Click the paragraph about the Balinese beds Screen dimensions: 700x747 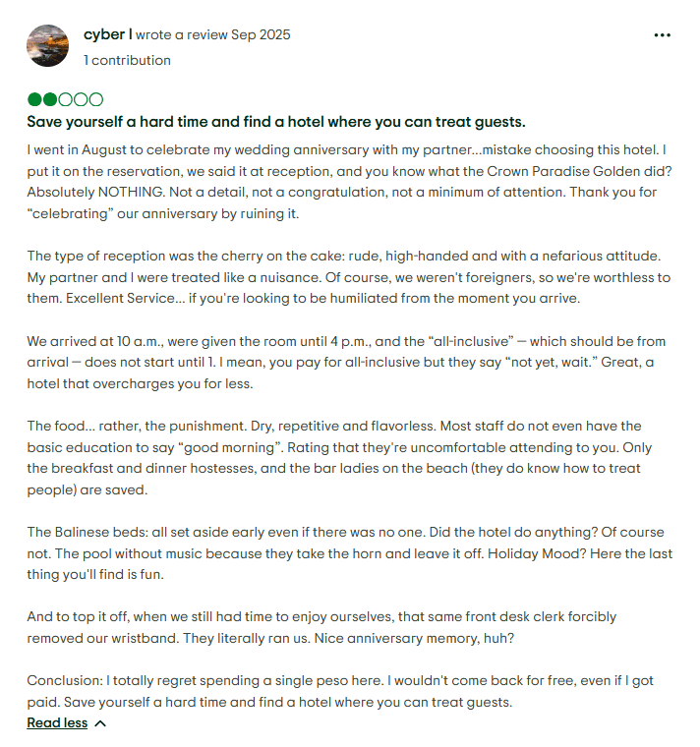tap(349, 553)
